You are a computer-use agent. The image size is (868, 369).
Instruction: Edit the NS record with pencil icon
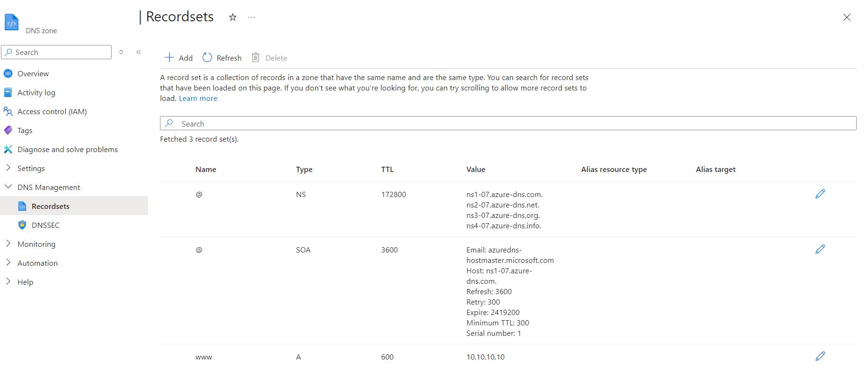[820, 194]
